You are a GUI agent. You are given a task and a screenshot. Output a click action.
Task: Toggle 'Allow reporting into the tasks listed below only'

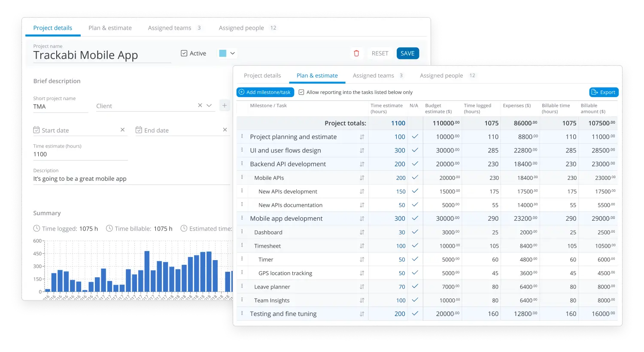[x=301, y=92]
